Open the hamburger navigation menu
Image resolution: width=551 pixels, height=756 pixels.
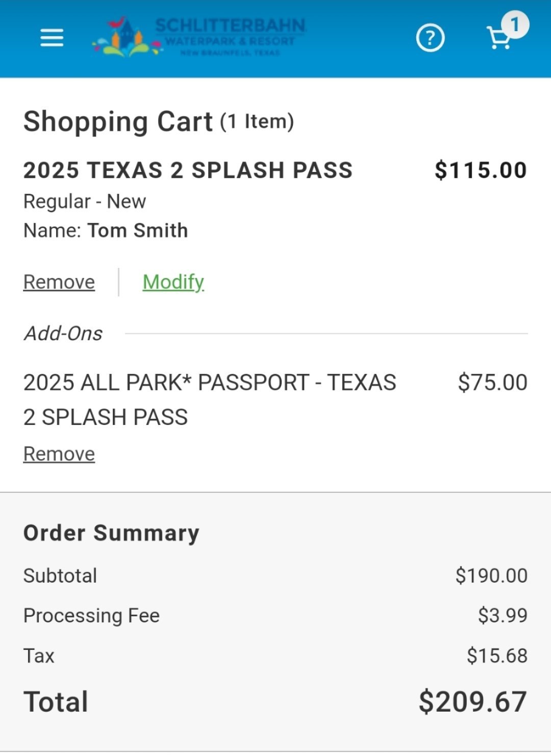point(52,38)
